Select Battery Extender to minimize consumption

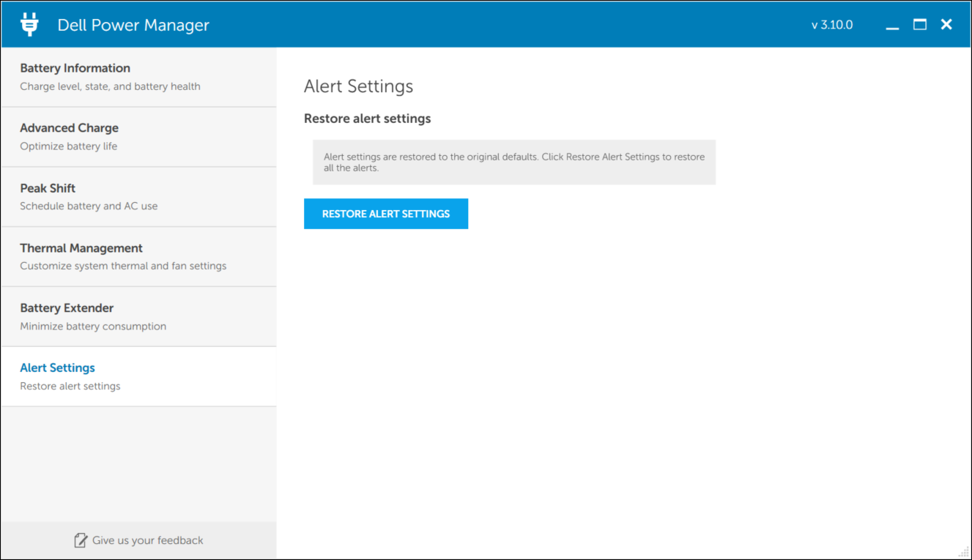pos(66,308)
